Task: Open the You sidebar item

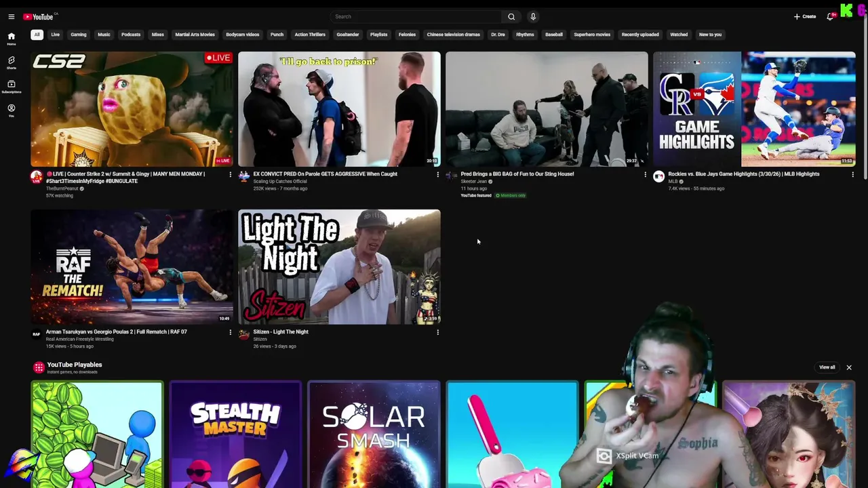Action: 11,110
